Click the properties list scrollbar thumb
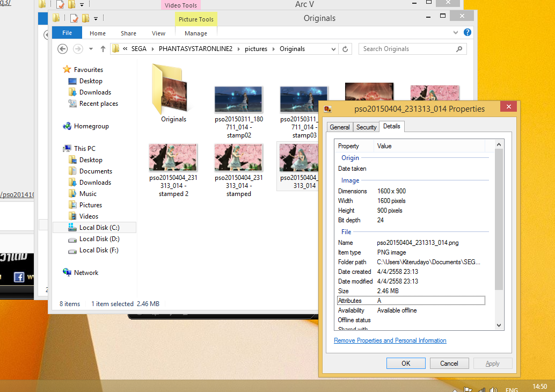 tap(499, 220)
